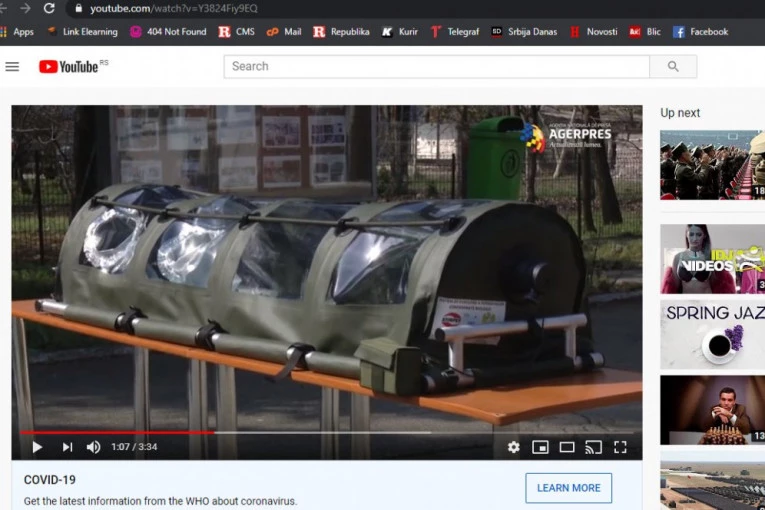This screenshot has height=510, width=765.
Task: Click the search magnifier button
Action: (x=673, y=67)
